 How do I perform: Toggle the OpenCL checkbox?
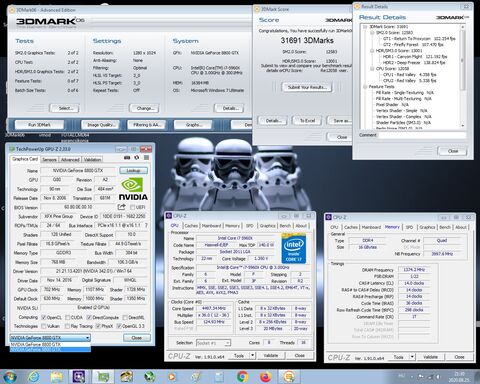point(43,317)
